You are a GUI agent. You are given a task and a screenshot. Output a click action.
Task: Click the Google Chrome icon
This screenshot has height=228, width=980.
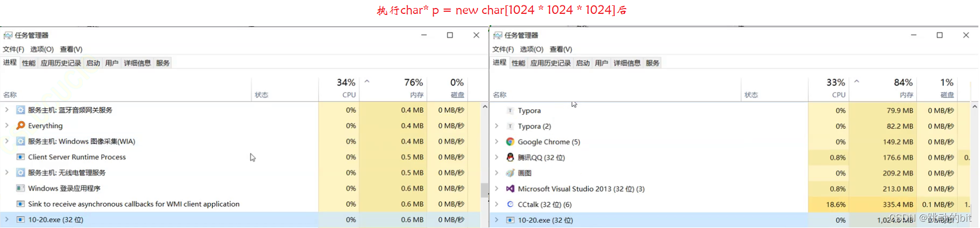click(x=510, y=141)
